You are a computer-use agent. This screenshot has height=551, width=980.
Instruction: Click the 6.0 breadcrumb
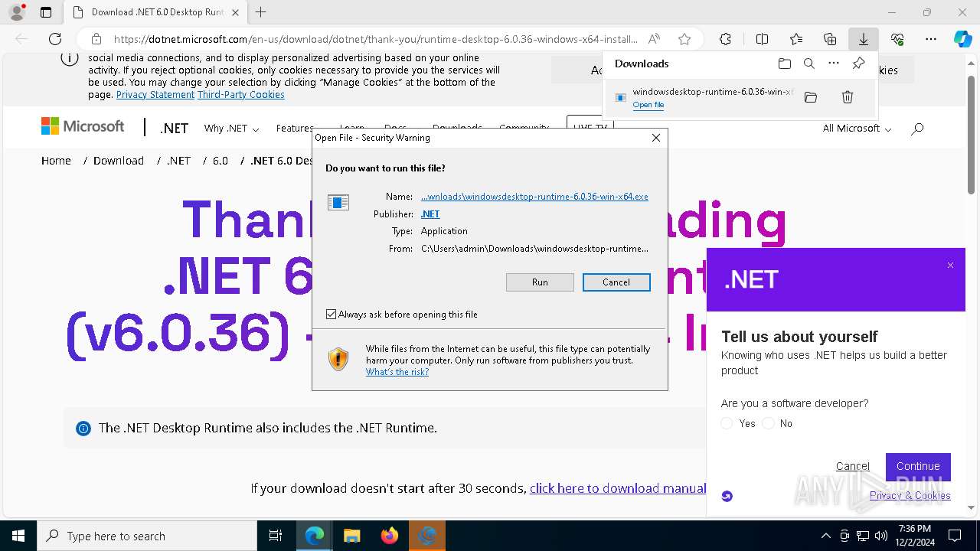click(220, 161)
